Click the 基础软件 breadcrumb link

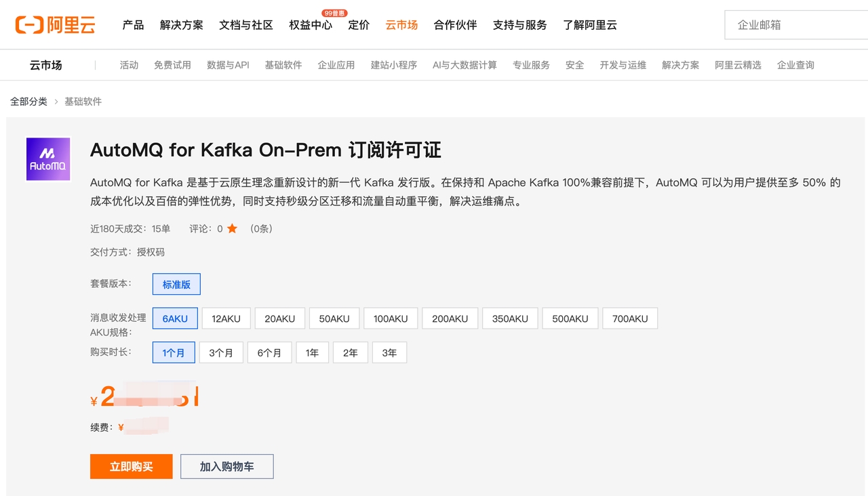[83, 102]
